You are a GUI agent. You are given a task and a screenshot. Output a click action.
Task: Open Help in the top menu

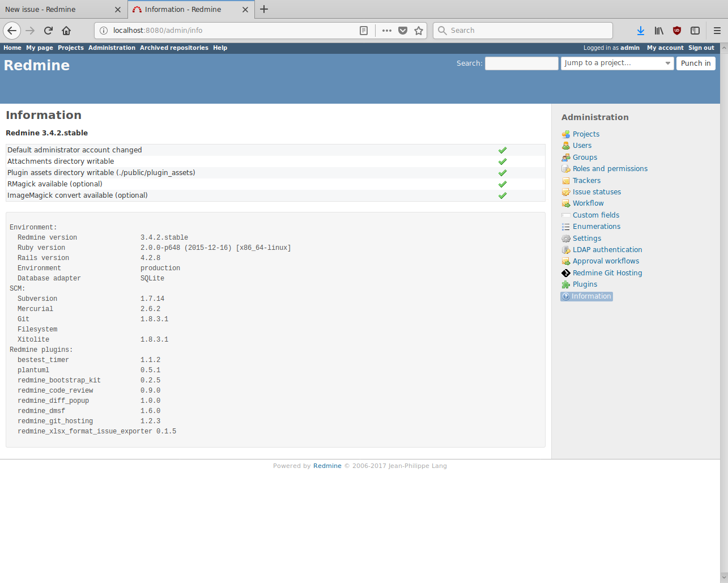[x=220, y=48]
